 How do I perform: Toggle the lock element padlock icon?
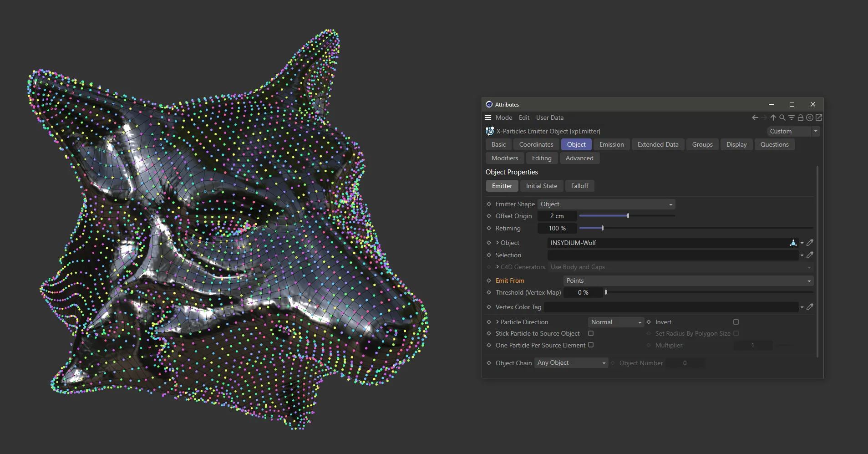point(801,117)
